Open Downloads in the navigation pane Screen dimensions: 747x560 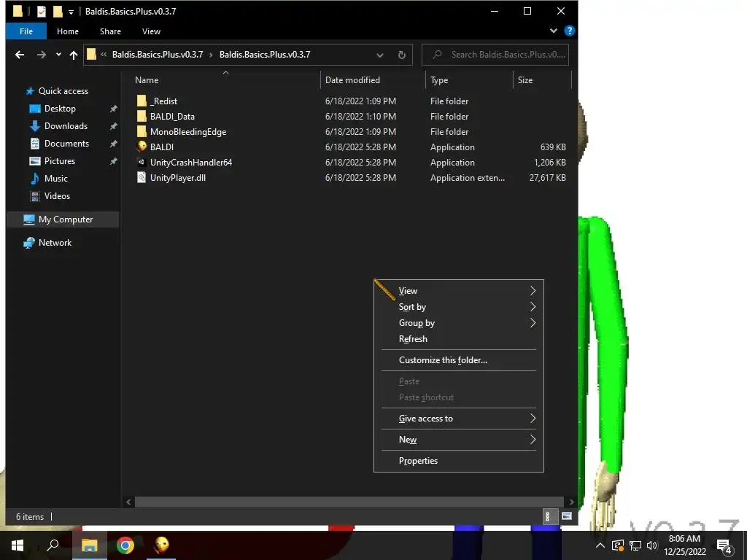click(x=66, y=126)
